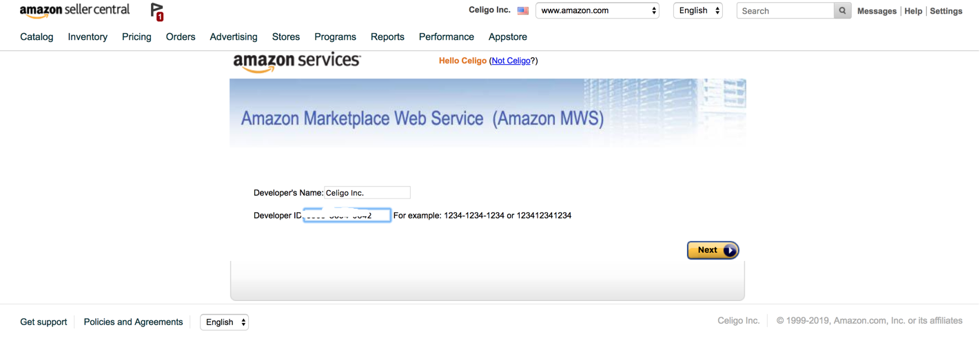
Task: Click the Celigo Inc. account name in header
Action: point(489,10)
